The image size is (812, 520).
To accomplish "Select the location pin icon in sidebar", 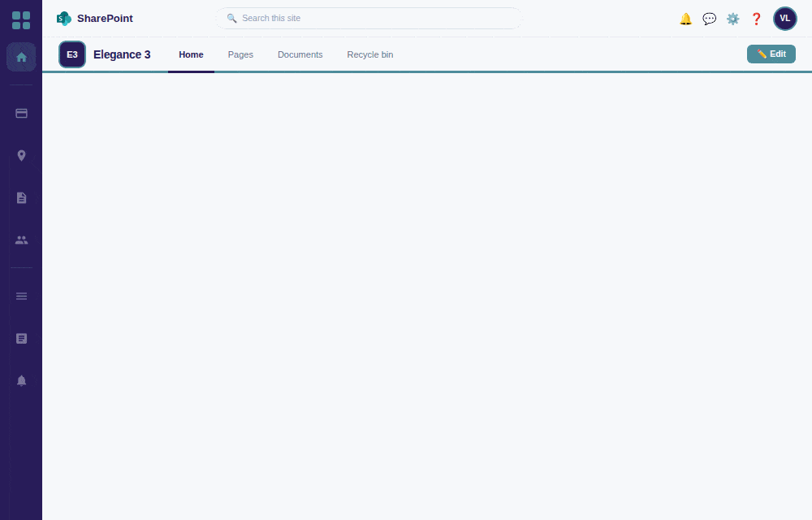I will (x=21, y=155).
